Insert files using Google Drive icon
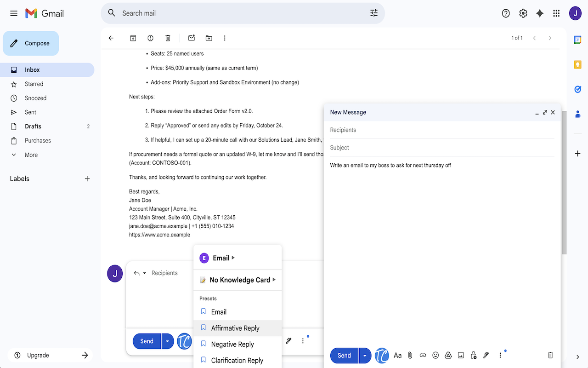 448,355
